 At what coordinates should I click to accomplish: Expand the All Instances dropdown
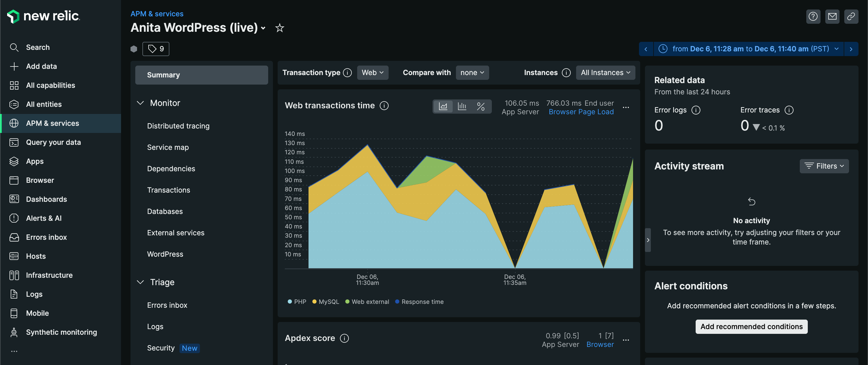click(605, 72)
